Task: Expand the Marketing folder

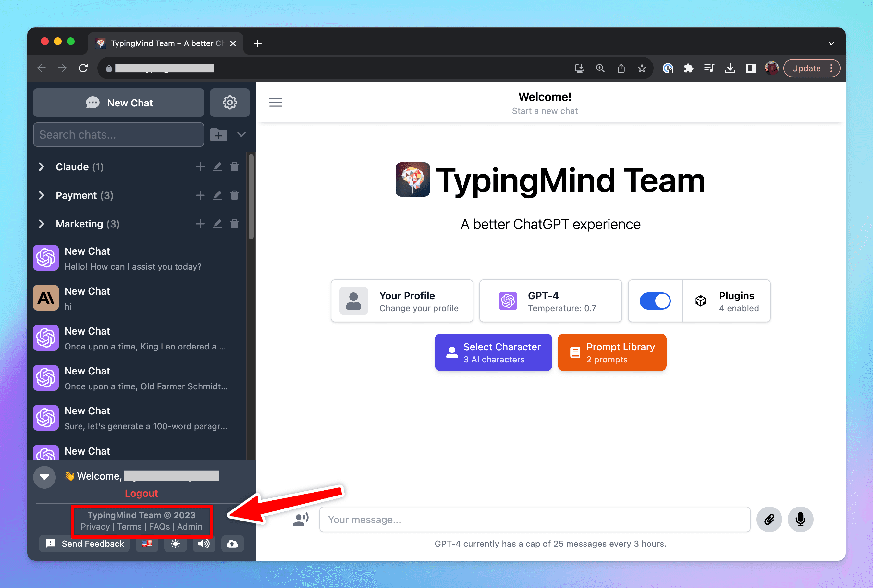Action: pyautogui.click(x=42, y=224)
